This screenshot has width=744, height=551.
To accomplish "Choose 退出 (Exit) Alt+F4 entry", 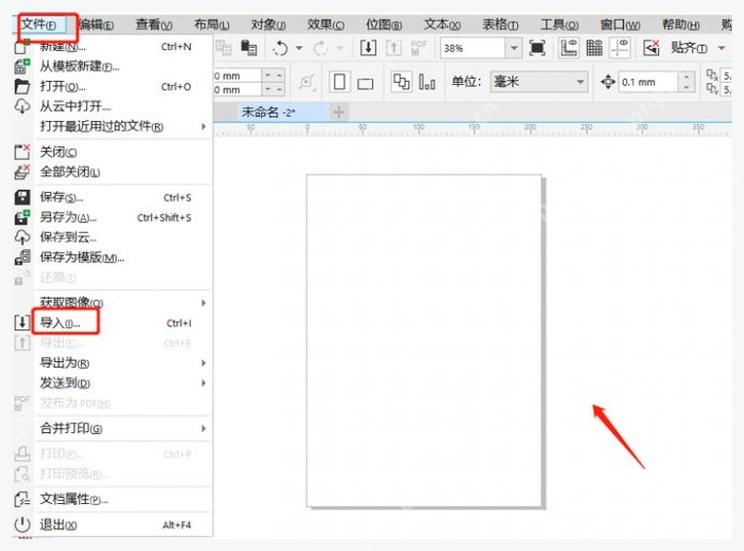I will pyautogui.click(x=113, y=525).
